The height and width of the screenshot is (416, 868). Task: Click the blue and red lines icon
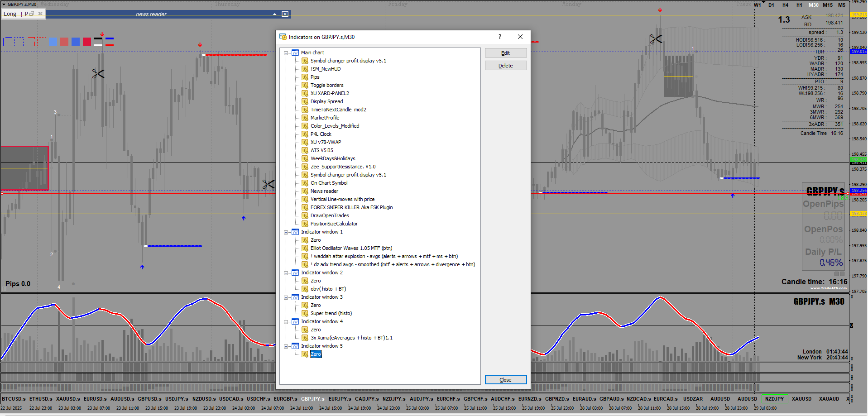(x=109, y=42)
